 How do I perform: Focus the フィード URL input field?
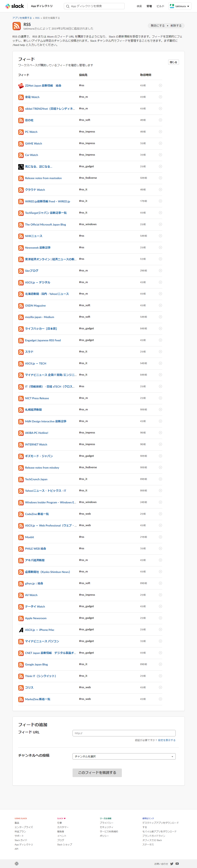pyautogui.click(x=124, y=733)
